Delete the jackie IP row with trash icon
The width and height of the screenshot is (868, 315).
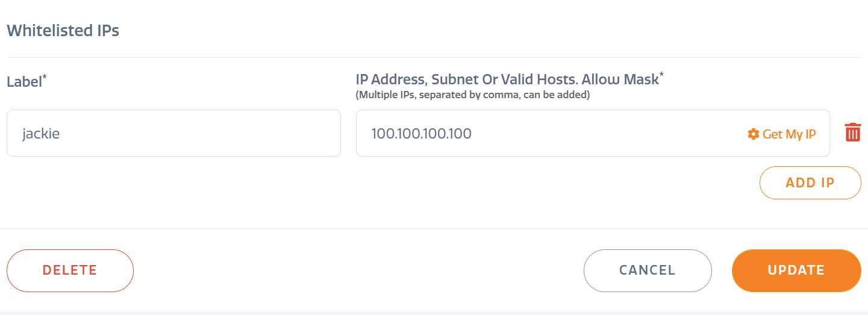click(x=852, y=133)
